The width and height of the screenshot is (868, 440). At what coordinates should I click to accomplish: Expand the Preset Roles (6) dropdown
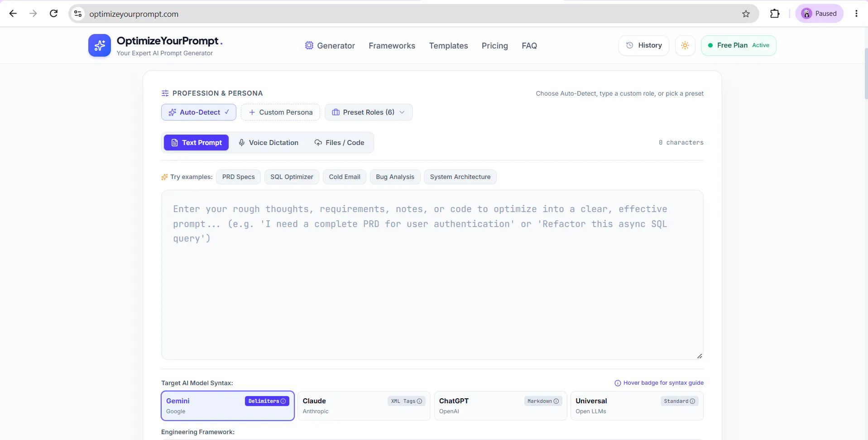pos(369,112)
